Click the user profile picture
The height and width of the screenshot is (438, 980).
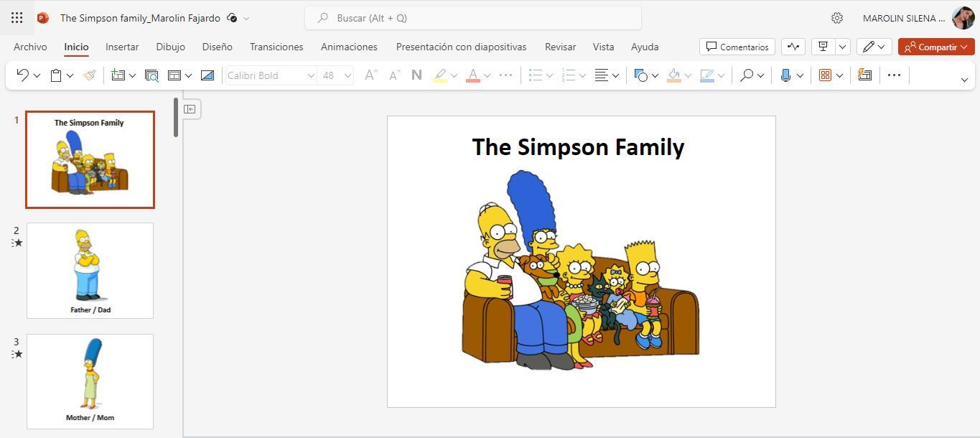963,18
